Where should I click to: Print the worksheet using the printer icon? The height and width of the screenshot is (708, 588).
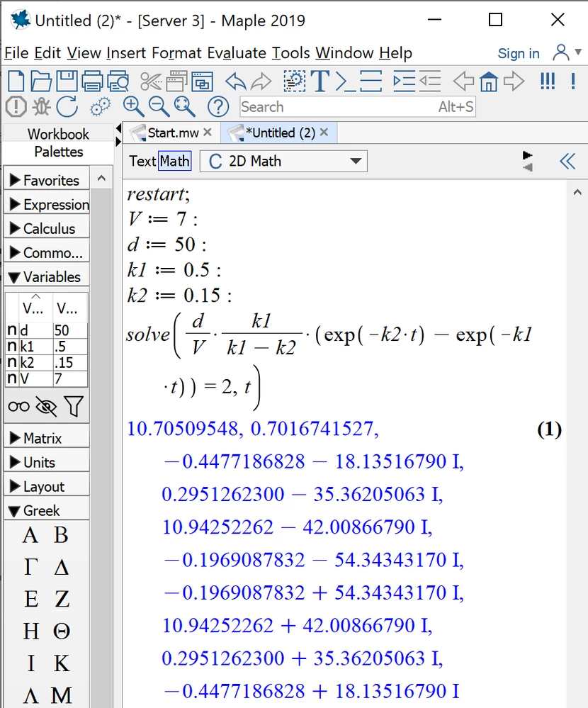tap(92, 82)
